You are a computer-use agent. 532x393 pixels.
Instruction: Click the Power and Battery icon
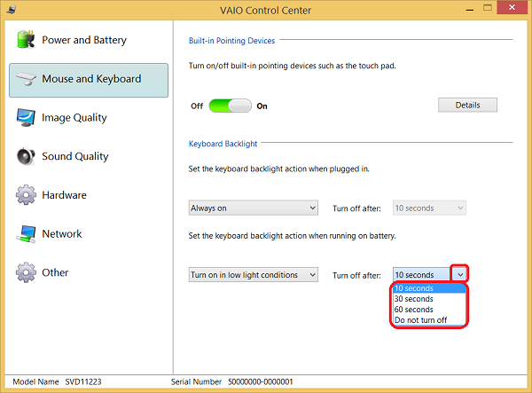26,40
